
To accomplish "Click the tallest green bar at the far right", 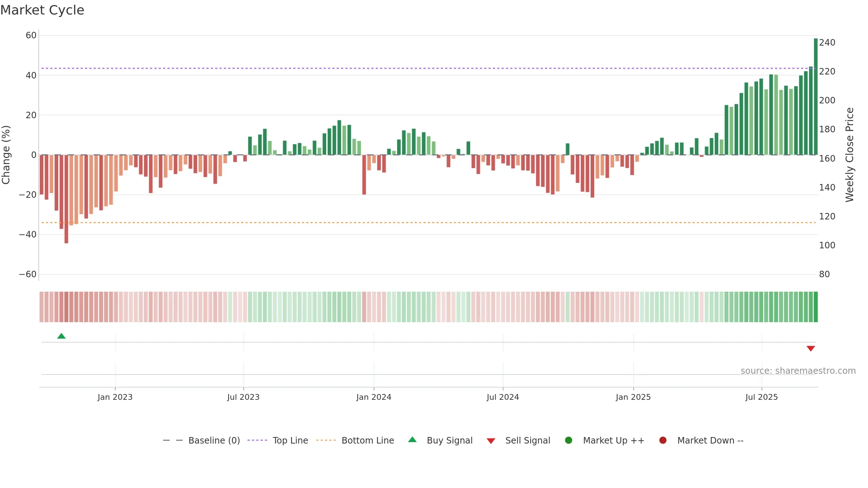I will click(816, 97).
